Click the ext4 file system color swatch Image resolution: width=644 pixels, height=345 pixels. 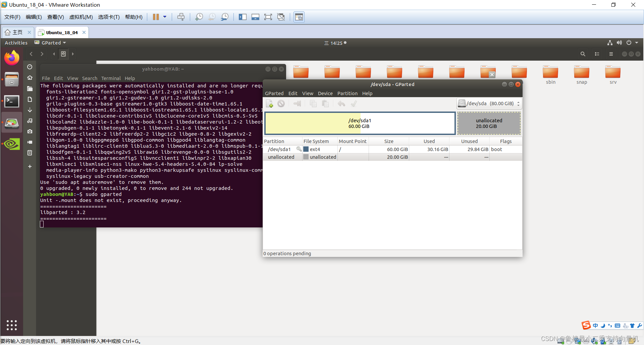point(306,149)
